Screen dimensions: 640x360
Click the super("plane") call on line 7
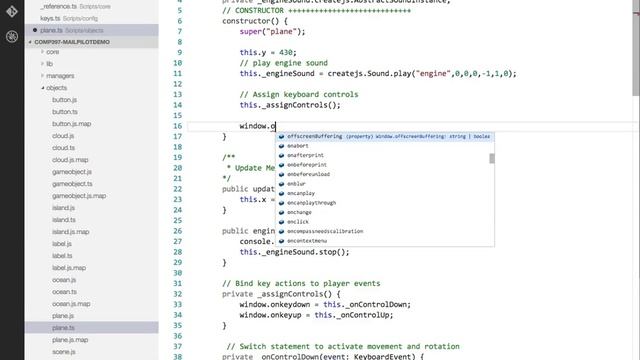[x=272, y=31]
